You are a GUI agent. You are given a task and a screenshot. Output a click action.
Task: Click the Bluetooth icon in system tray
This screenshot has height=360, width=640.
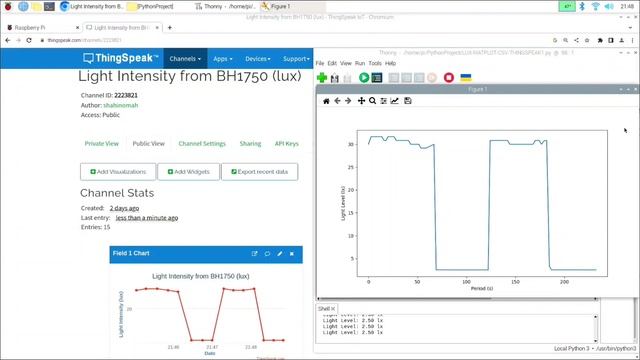point(582,6)
